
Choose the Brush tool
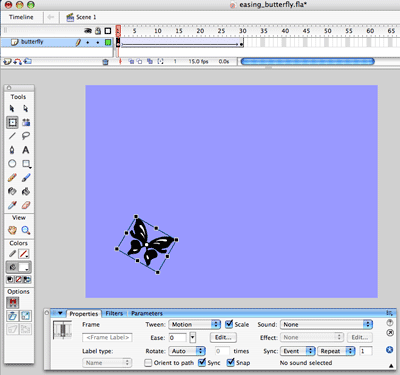coord(26,178)
